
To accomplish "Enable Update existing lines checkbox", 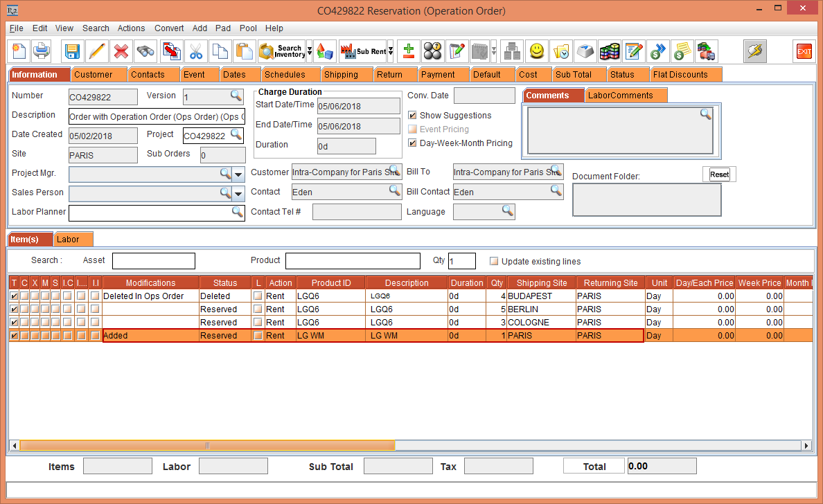I will [494, 262].
